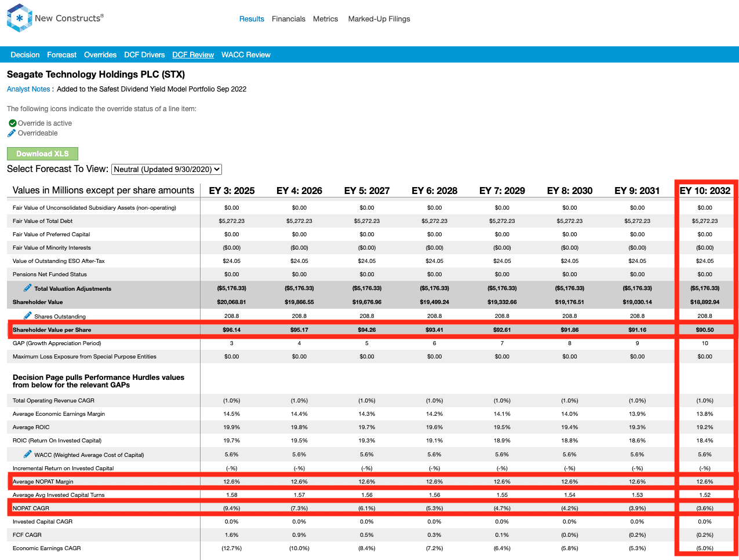Click the $20,068.81 Shareholder Value cell
Screen dimensions: 739x560
pyautogui.click(x=232, y=302)
